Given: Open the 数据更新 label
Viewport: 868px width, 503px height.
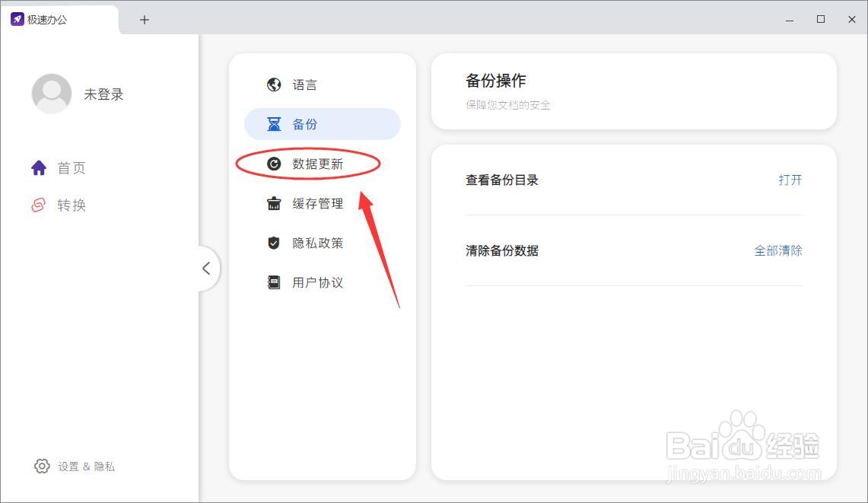Looking at the screenshot, I should click(318, 164).
